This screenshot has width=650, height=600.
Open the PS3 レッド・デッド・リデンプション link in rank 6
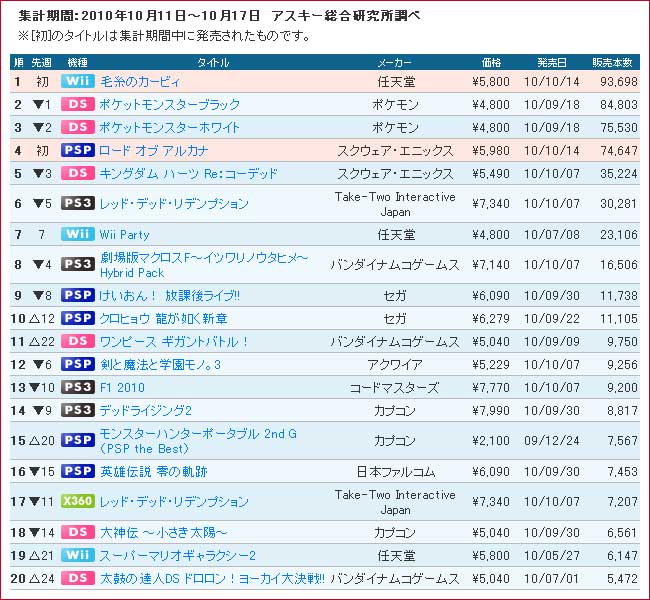click(x=174, y=204)
